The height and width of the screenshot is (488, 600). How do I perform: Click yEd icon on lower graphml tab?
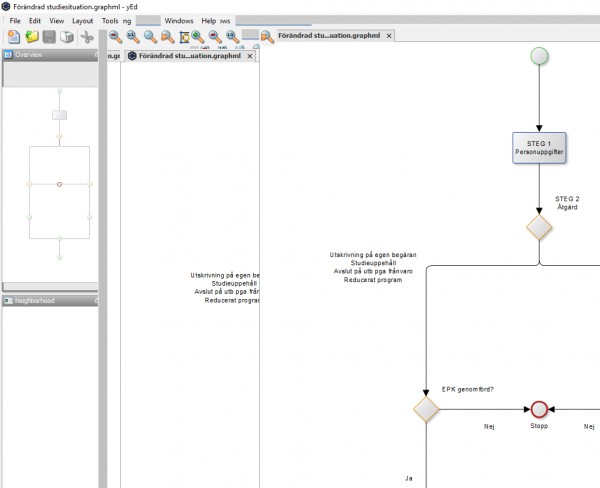[132, 56]
